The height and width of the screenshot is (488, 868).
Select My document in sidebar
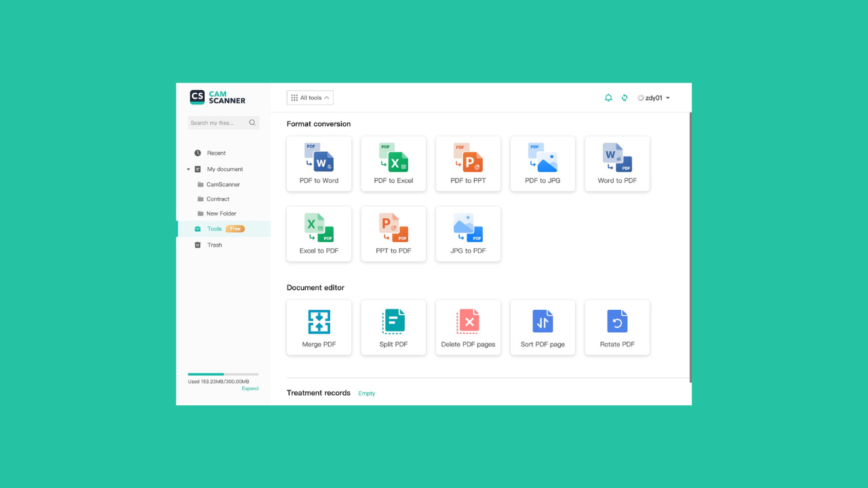coord(223,169)
